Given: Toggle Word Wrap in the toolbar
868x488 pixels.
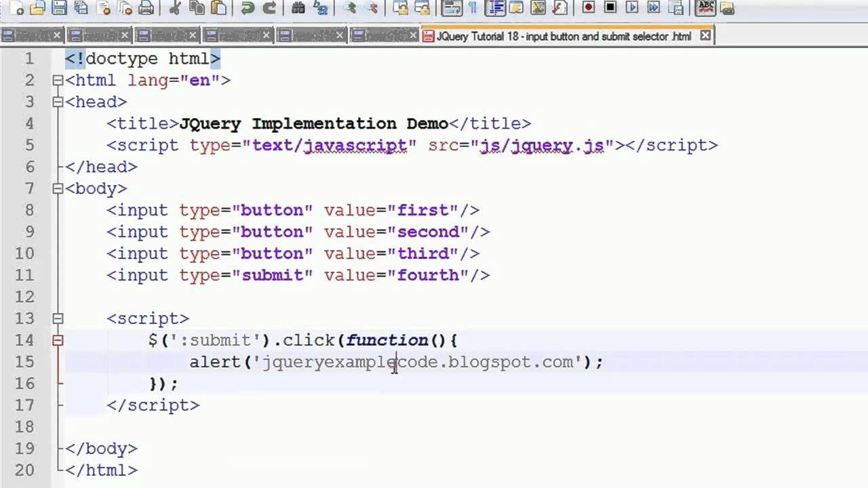Looking at the screenshot, I should tap(452, 7).
